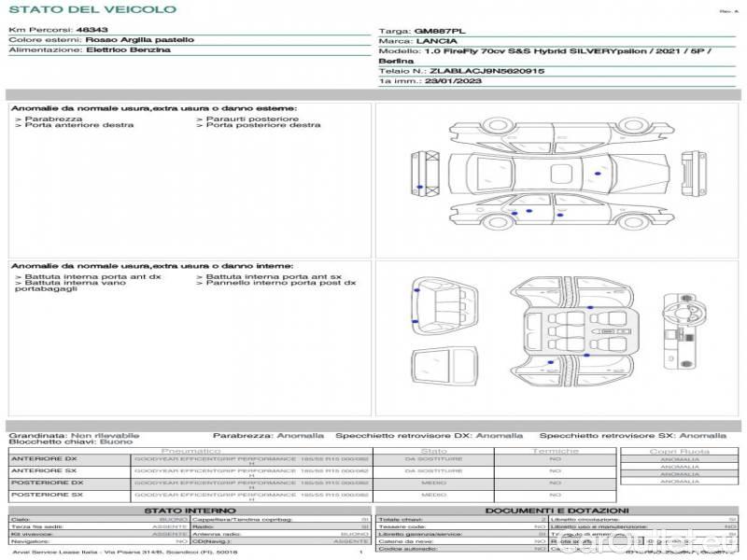Select the plate number 'GM887PL'
The width and height of the screenshot is (747, 560).
point(440,32)
